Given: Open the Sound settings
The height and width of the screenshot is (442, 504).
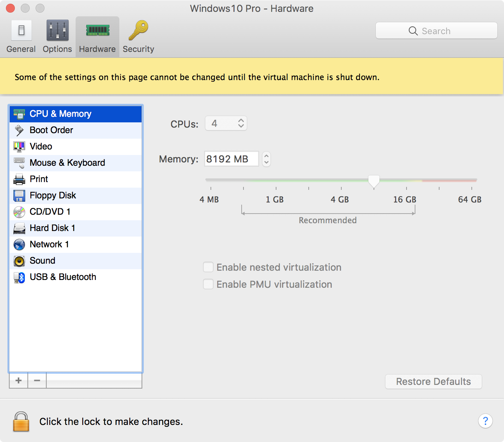Looking at the screenshot, I should [76, 261].
